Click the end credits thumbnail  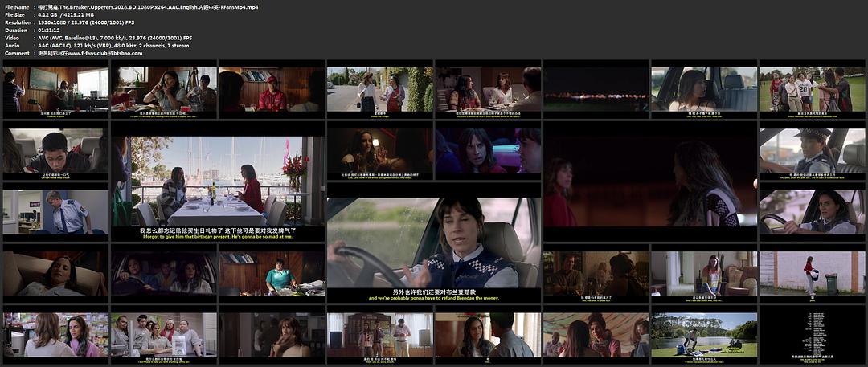811,335
